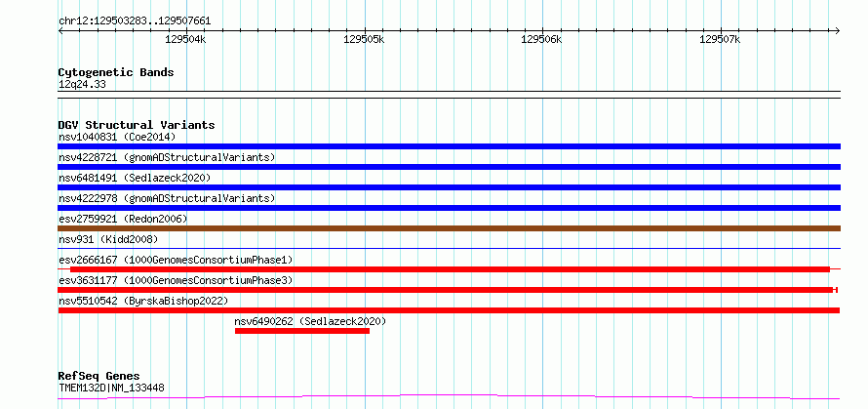Click the thin blue line under nsv931
This screenshot has width=868, height=409.
tap(449, 249)
